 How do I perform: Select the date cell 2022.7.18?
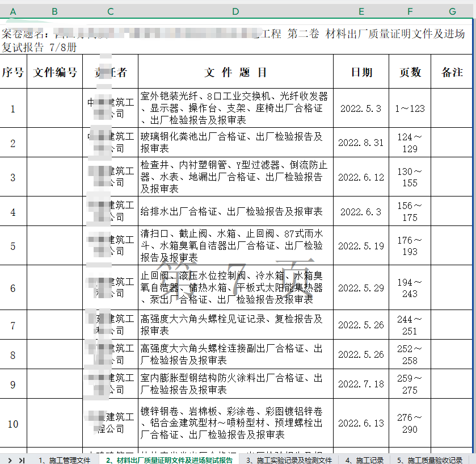[361, 384]
